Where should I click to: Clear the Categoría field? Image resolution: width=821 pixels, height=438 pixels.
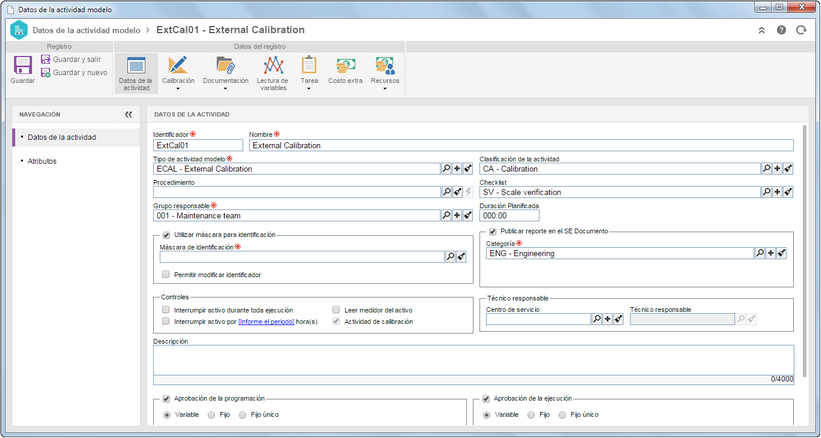coord(782,253)
